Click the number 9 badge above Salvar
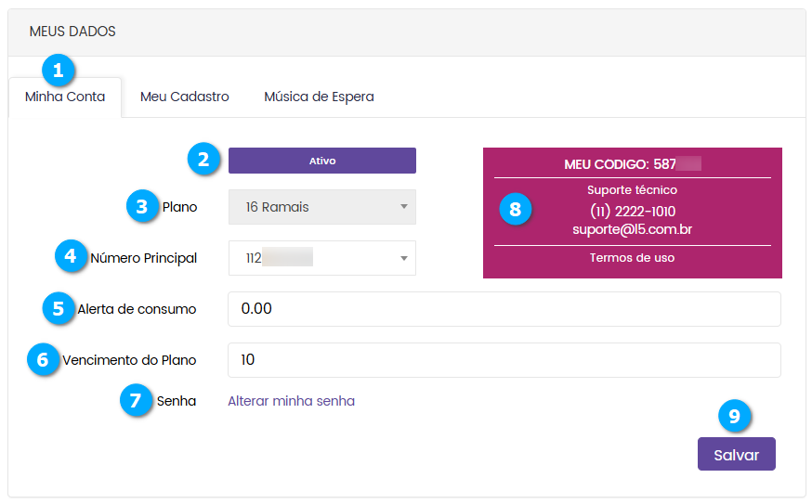 click(734, 416)
